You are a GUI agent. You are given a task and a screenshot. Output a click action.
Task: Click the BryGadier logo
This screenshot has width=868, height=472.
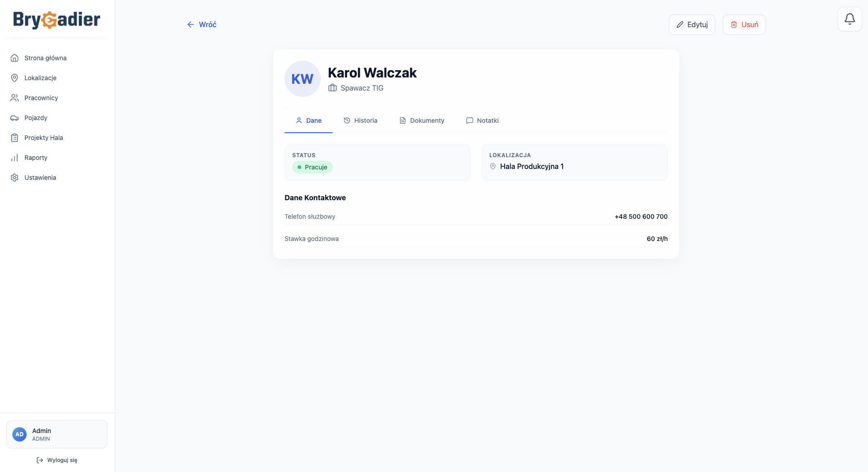57,19
